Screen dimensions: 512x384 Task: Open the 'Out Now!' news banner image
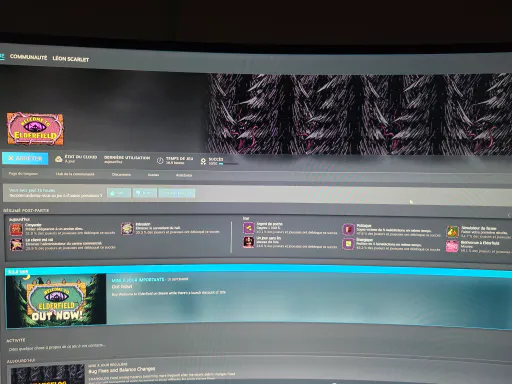click(x=56, y=301)
